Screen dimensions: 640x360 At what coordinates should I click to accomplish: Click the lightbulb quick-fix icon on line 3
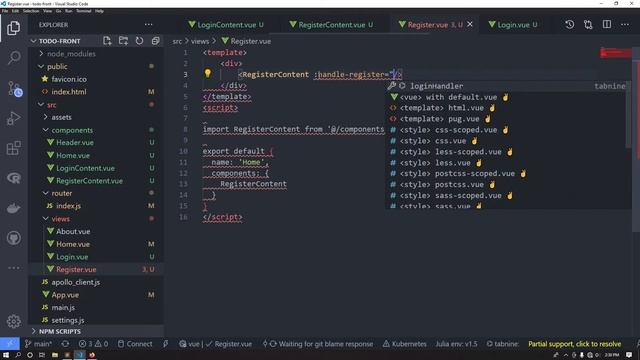(x=207, y=73)
